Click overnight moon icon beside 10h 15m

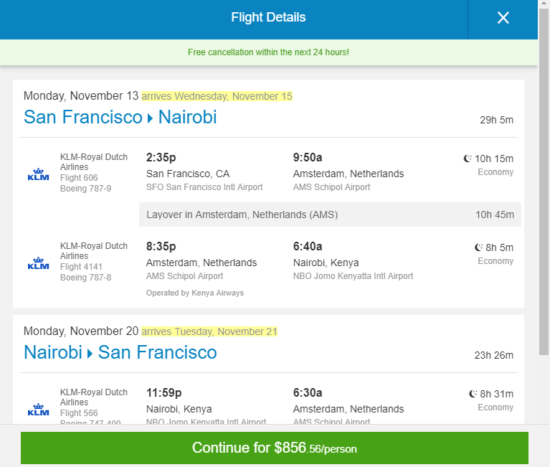click(x=467, y=159)
